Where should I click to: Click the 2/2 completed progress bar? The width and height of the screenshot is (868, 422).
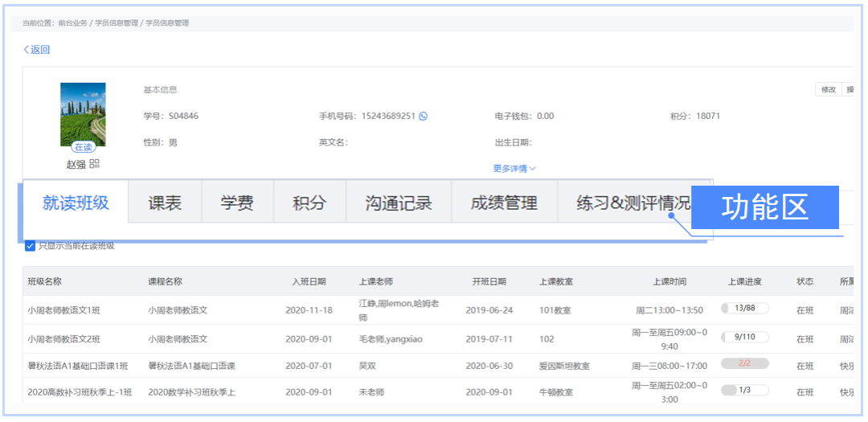tap(744, 363)
